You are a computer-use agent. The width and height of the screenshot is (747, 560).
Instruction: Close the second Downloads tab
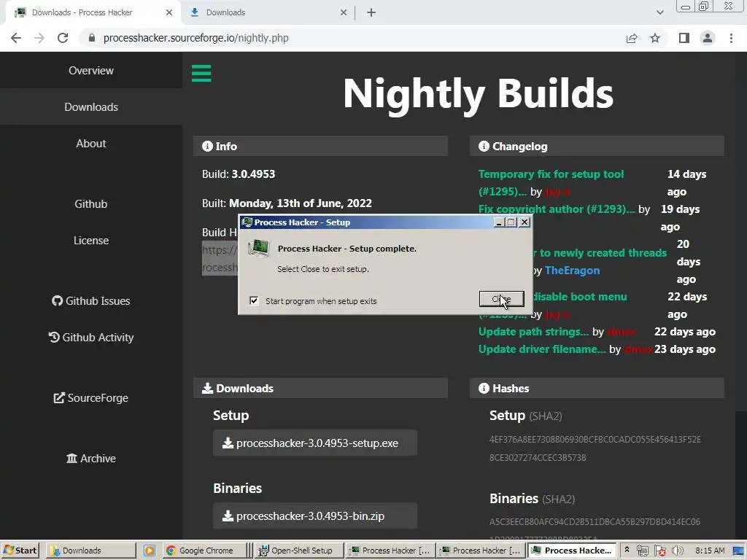click(x=344, y=13)
